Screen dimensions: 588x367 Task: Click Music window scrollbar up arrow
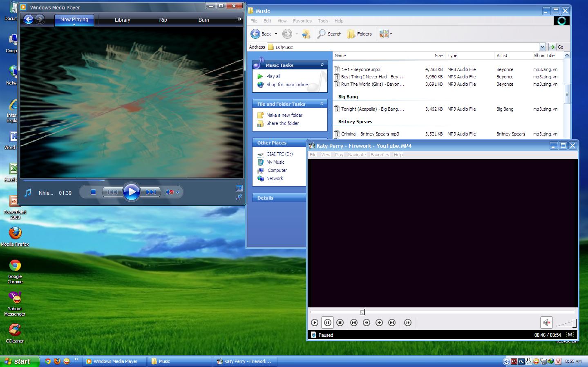[x=566, y=55]
